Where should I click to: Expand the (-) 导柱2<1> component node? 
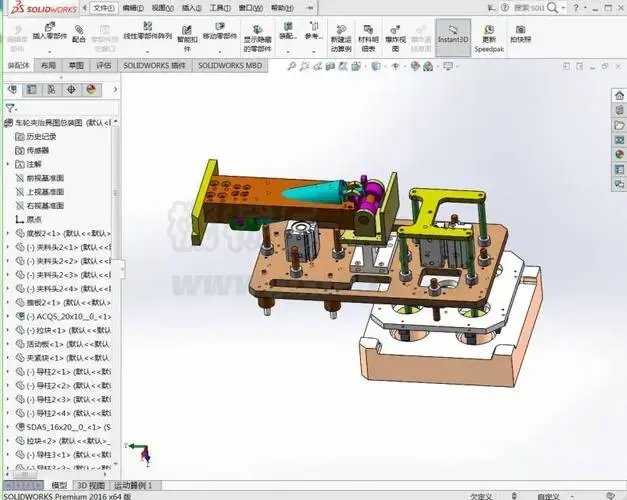click(8, 372)
